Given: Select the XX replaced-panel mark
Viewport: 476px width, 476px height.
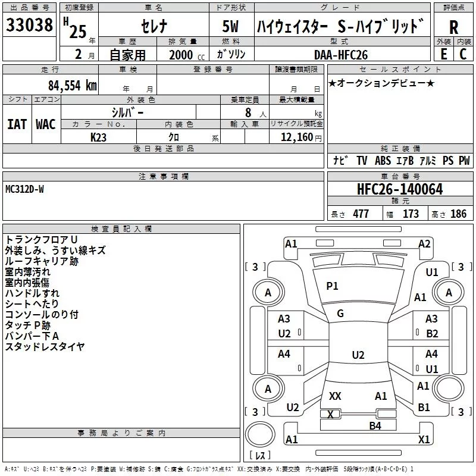Looking at the screenshot, I should tap(335, 396).
